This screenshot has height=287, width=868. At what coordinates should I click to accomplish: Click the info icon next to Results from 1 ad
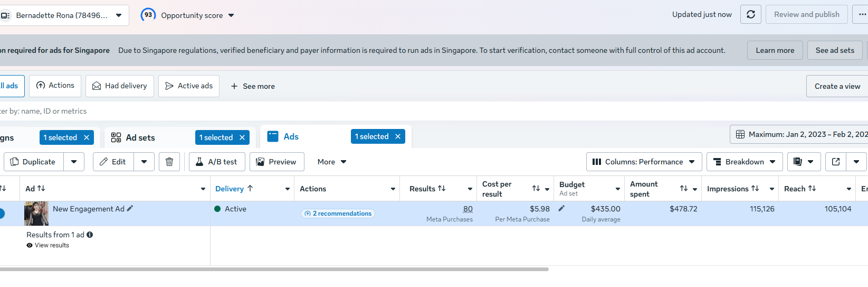click(x=90, y=235)
